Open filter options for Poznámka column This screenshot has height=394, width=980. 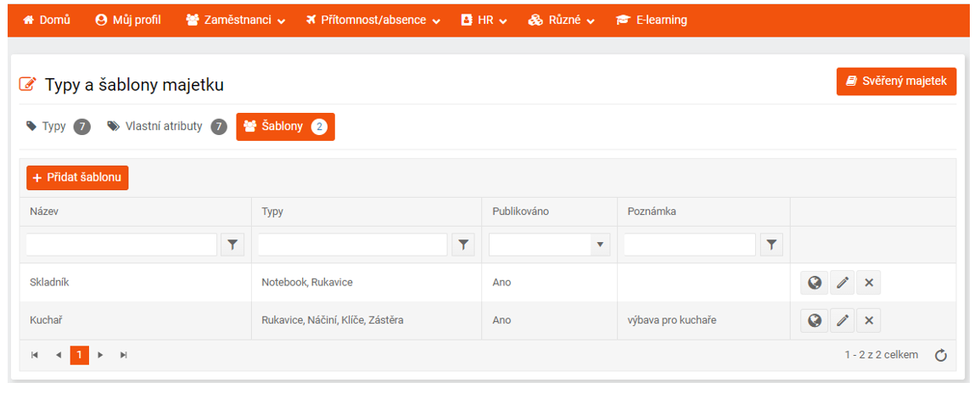click(771, 245)
